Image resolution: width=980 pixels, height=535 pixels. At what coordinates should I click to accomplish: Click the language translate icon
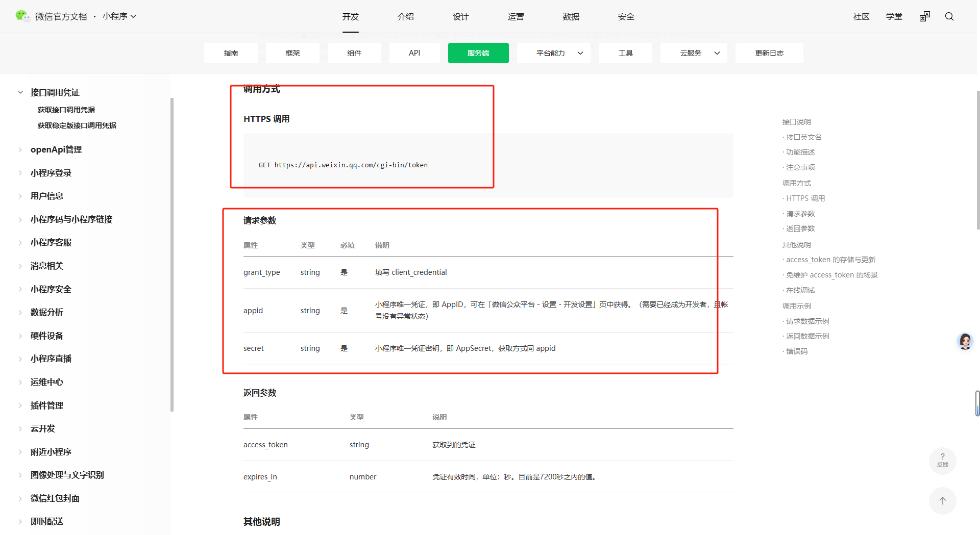click(x=924, y=16)
